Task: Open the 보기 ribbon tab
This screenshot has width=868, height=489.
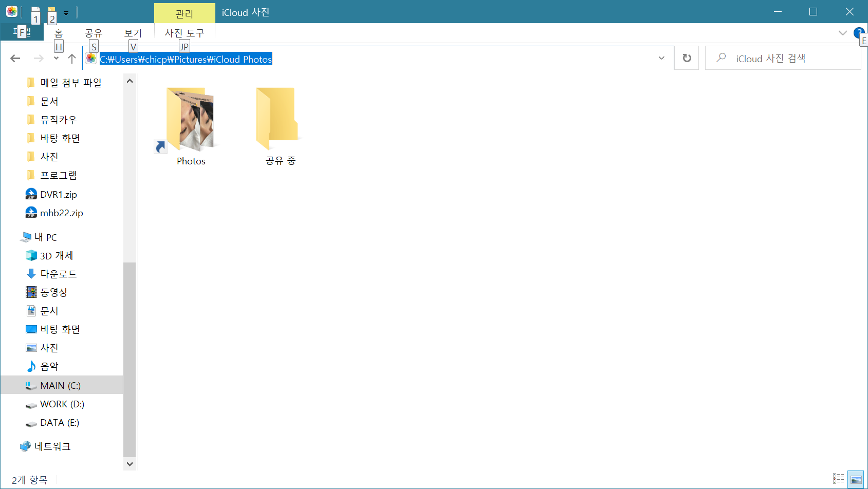Action: [133, 33]
